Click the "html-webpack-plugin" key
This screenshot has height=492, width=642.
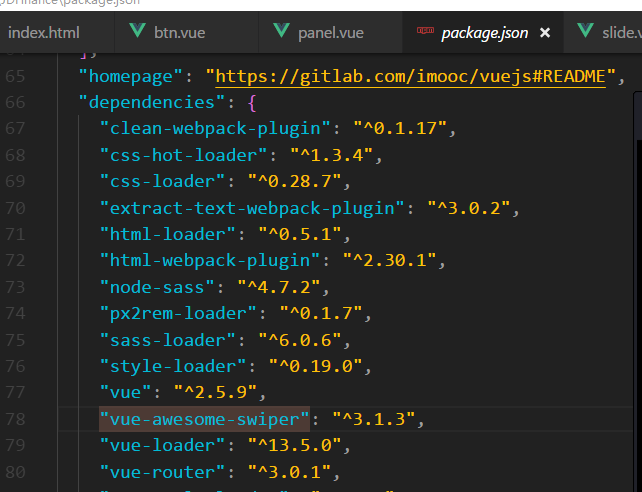(210, 260)
